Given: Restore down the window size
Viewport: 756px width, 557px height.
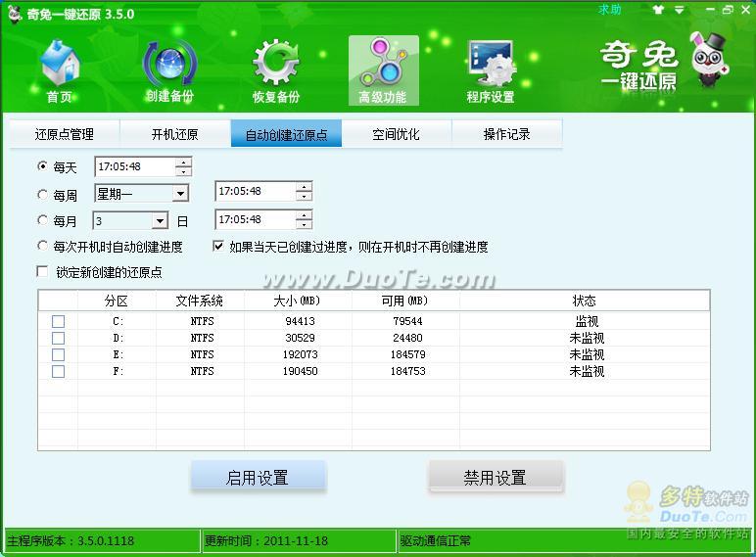Looking at the screenshot, I should [x=728, y=10].
